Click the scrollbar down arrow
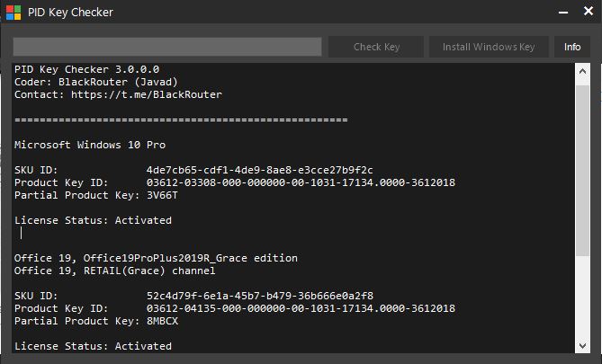This screenshot has width=602, height=364. pyautogui.click(x=582, y=346)
